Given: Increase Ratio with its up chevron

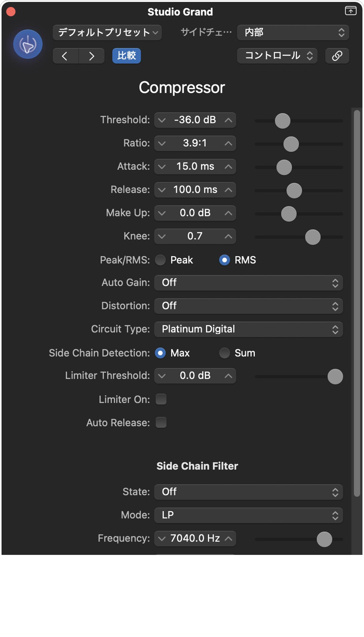Looking at the screenshot, I should click(228, 143).
